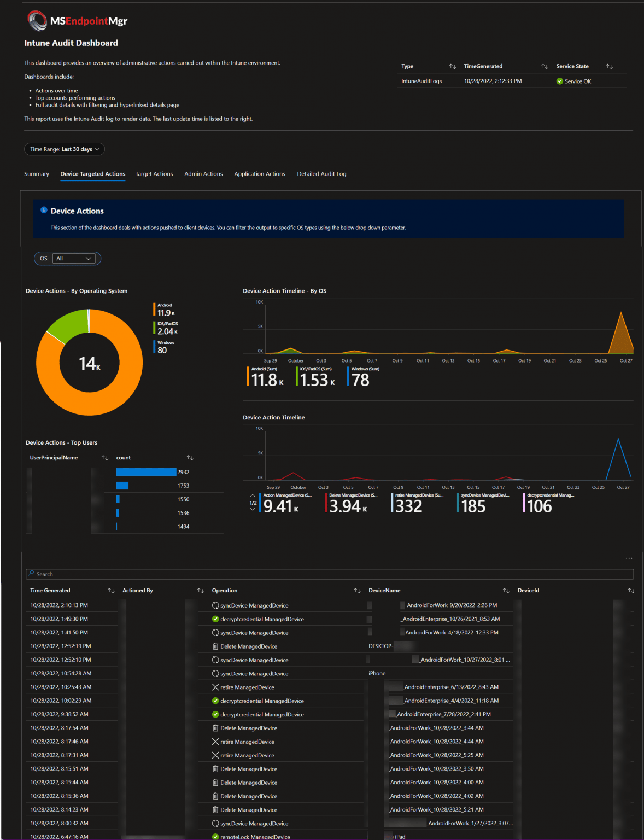Open the Detailed Audit Log tab
The height and width of the screenshot is (840, 644).
coord(321,174)
